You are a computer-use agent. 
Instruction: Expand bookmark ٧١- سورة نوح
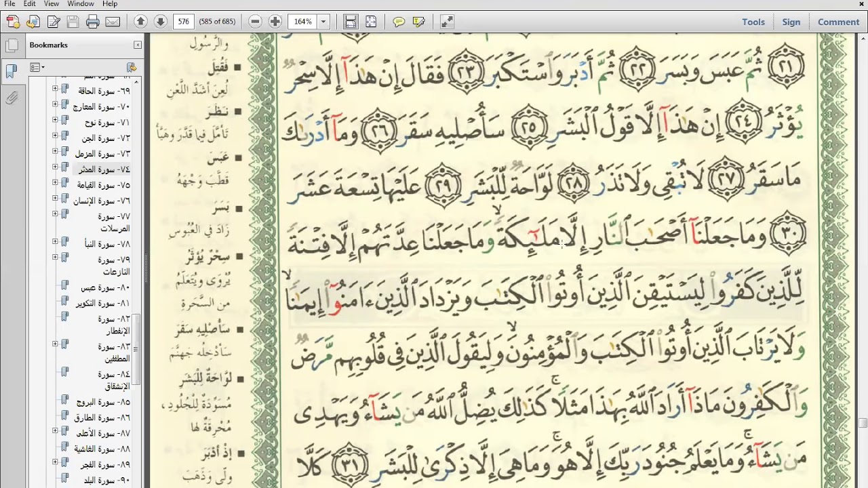point(55,120)
